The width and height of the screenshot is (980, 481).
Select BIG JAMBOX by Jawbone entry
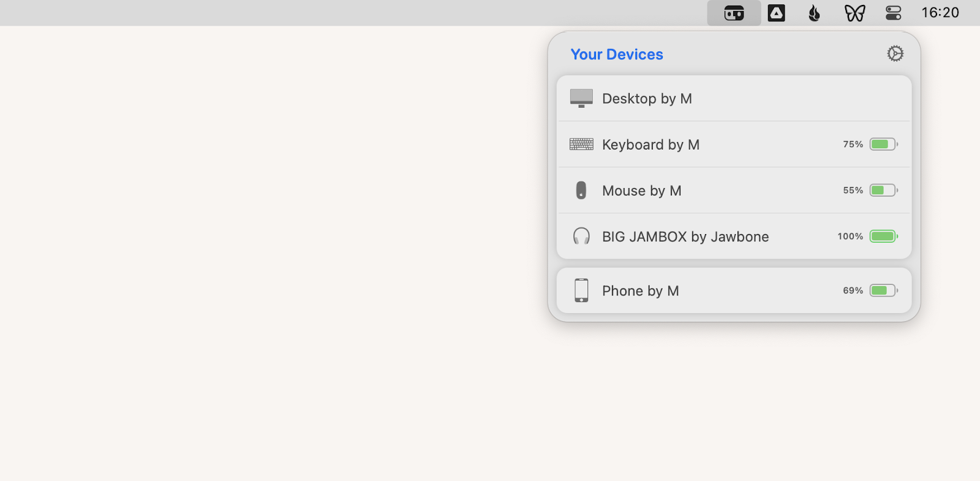pos(704,237)
